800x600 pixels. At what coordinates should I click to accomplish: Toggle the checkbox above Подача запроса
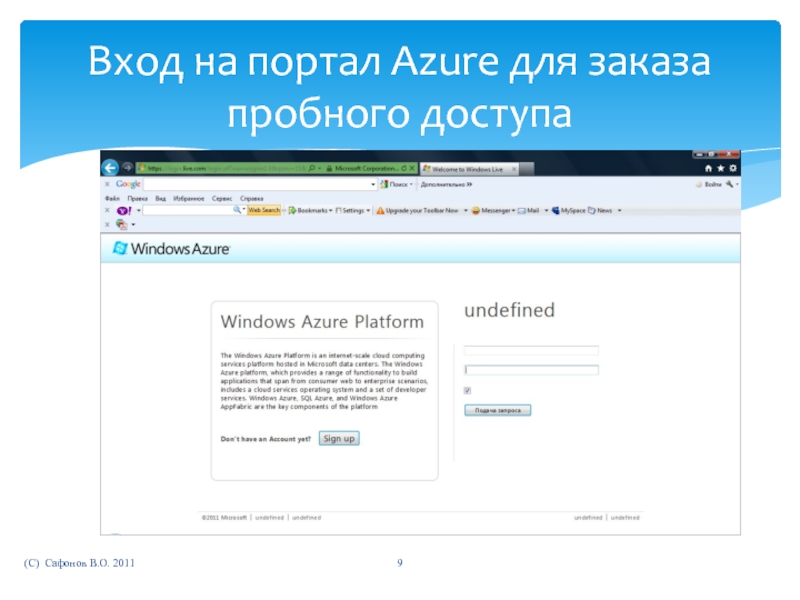coord(467,390)
